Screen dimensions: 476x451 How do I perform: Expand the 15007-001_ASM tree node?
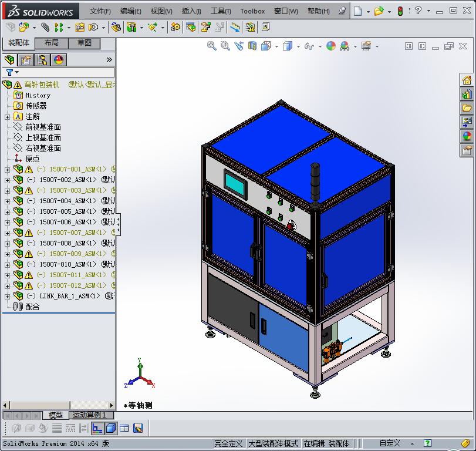pos(7,170)
